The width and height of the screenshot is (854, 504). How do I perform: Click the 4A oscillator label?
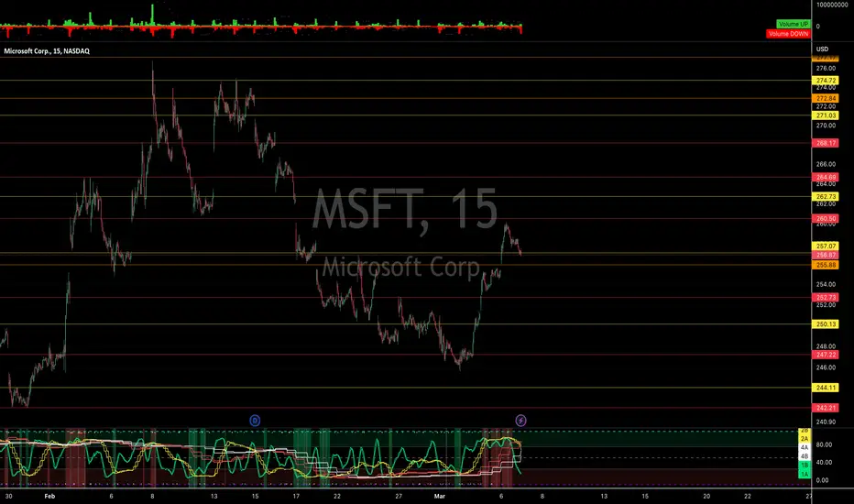point(805,447)
